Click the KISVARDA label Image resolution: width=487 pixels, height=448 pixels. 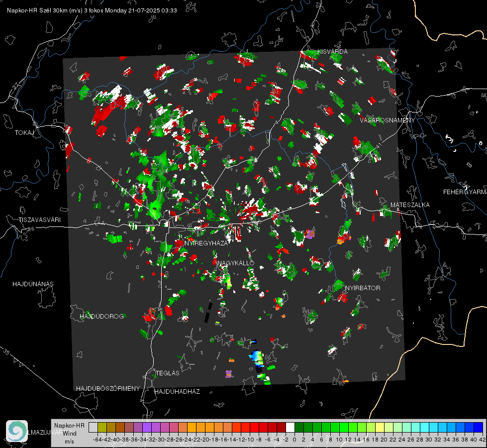click(x=332, y=52)
